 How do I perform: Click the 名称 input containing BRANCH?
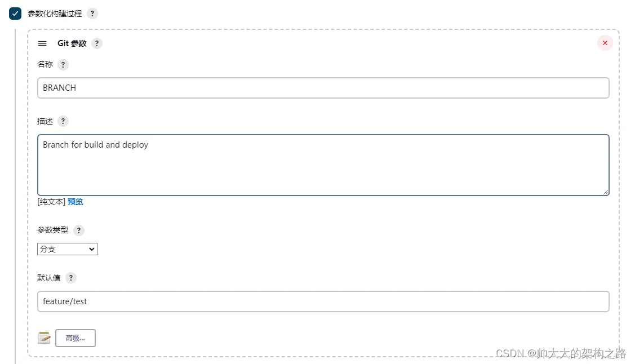(x=323, y=88)
